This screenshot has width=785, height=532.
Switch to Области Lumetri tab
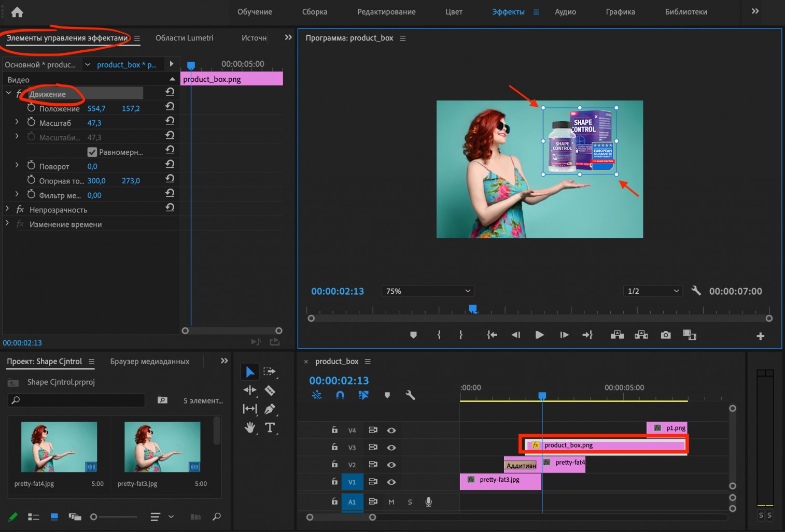click(x=184, y=38)
